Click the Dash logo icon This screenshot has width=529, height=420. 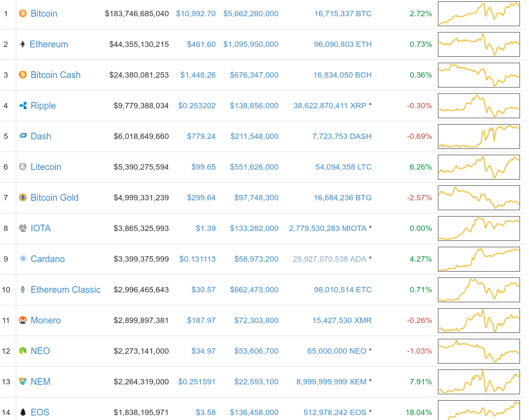pos(23,136)
